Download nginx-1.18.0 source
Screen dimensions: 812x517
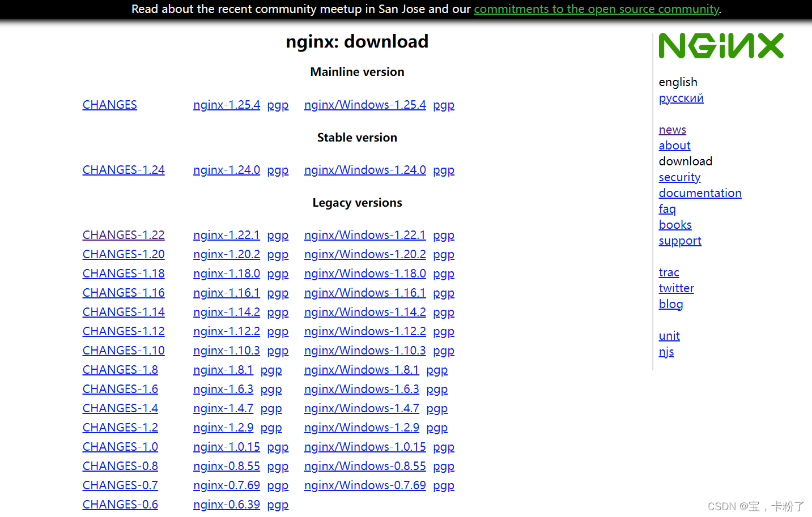click(227, 274)
